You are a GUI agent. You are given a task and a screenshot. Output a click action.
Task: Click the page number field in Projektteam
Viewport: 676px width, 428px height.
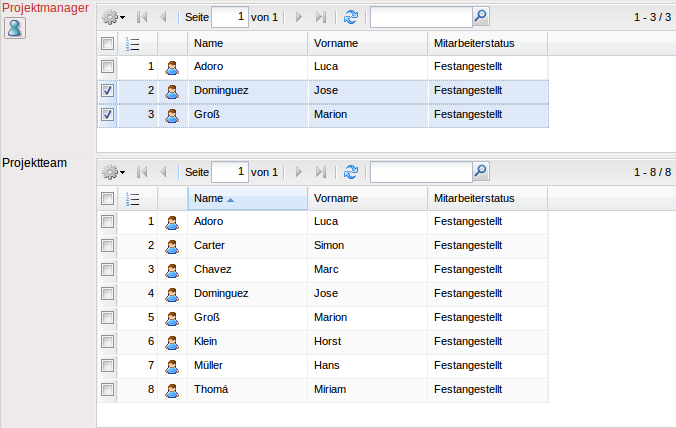229,172
